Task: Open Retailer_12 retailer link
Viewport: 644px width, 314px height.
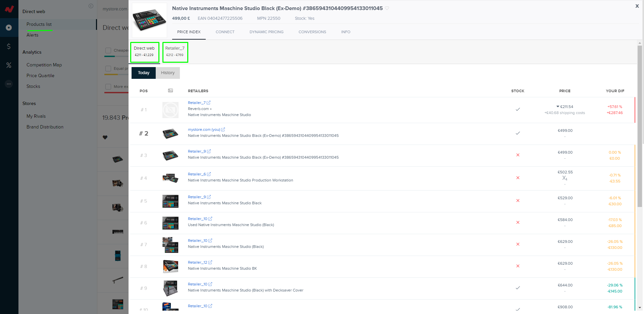Action: pos(198,262)
